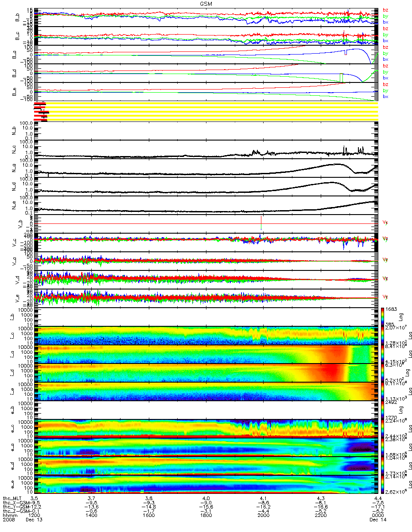The height and width of the screenshot is (532, 412).
Task: Click the GSM title at top
Action: (x=206, y=3)
